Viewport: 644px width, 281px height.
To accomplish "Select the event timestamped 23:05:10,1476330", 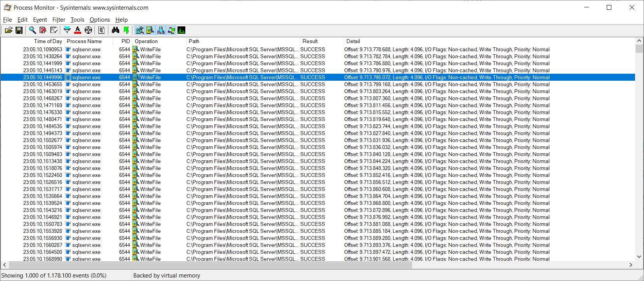I will pos(318,113).
